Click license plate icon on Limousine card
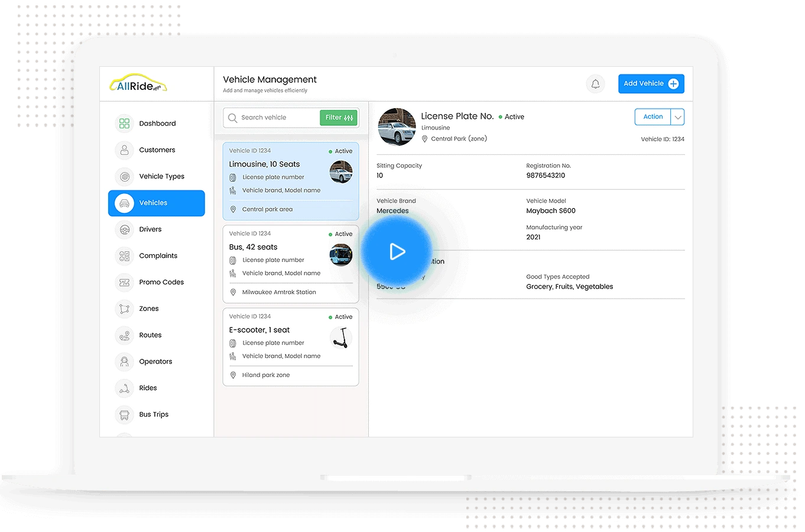 [233, 177]
